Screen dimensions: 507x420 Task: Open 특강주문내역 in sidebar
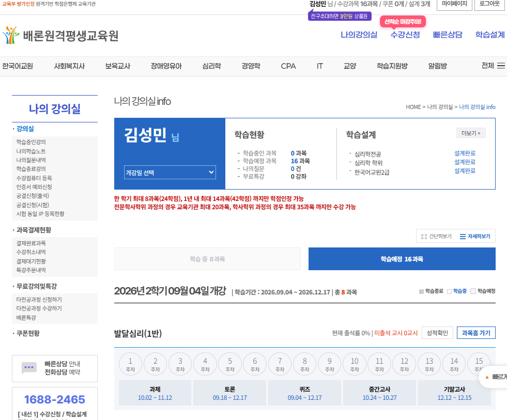31,270
